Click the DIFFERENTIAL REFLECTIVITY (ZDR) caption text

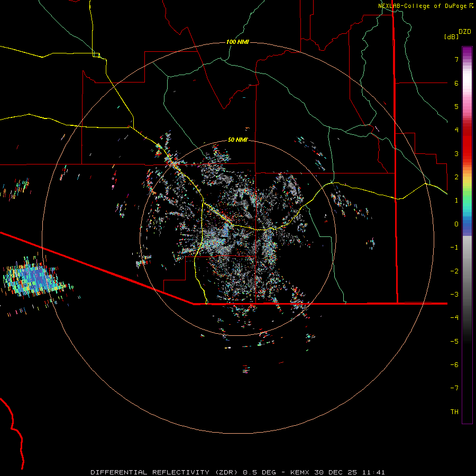coord(165,472)
